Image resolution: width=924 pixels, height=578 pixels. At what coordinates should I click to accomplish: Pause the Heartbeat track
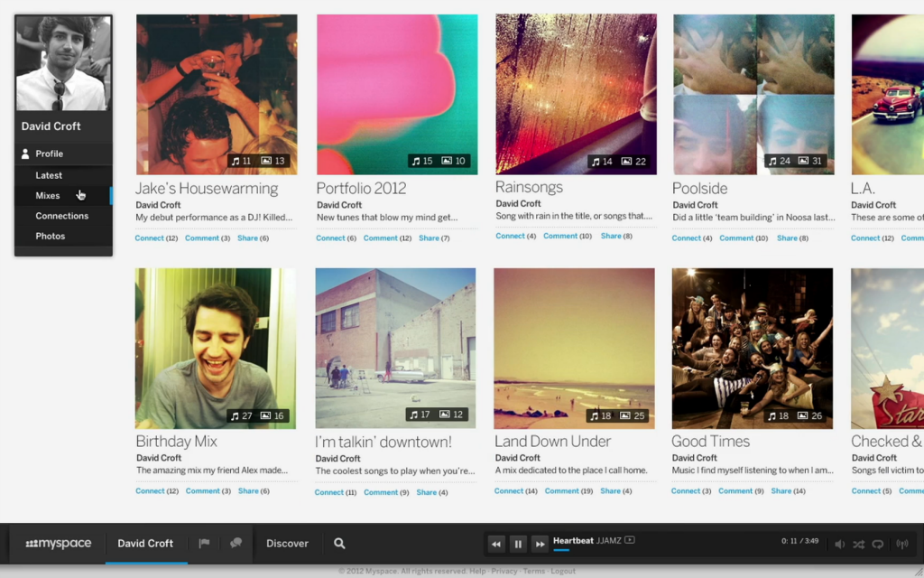(x=518, y=545)
